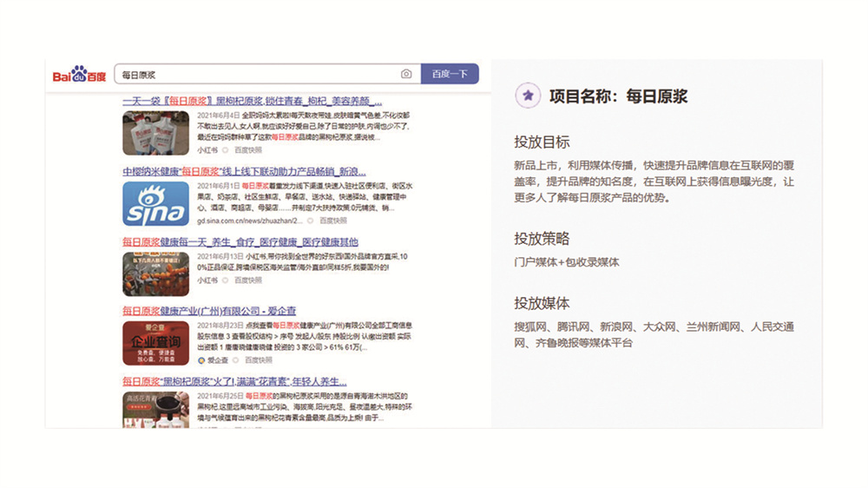
Task: Click the sina logo thumbnail
Action: pyautogui.click(x=155, y=203)
